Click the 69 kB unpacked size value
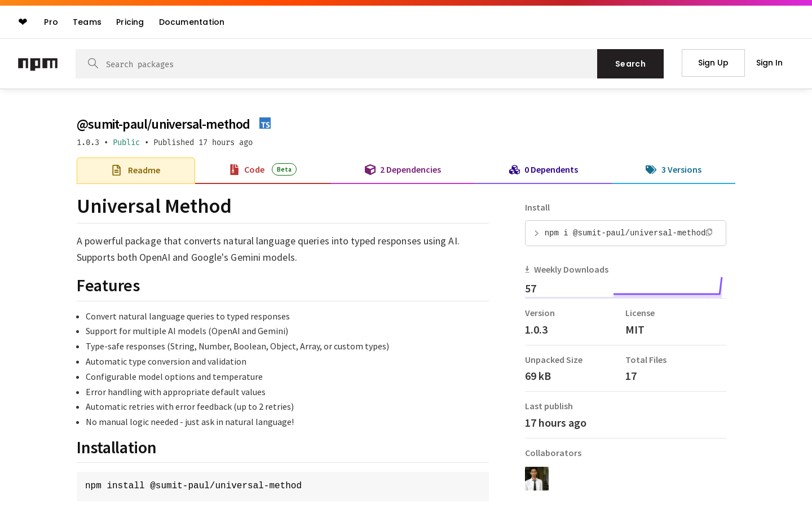The image size is (812, 508). click(x=538, y=376)
